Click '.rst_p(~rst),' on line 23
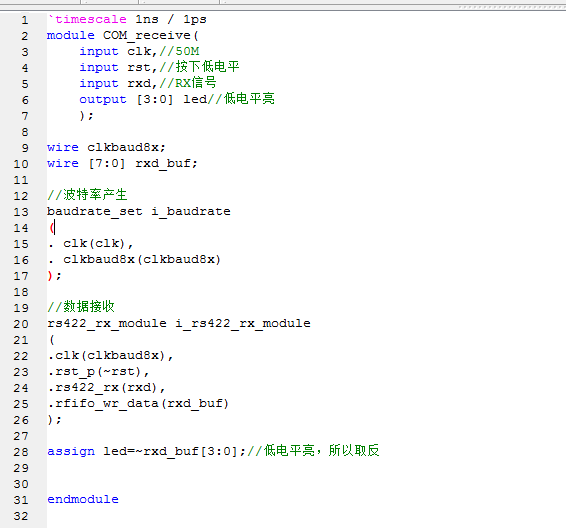The image size is (566, 528). 99,371
